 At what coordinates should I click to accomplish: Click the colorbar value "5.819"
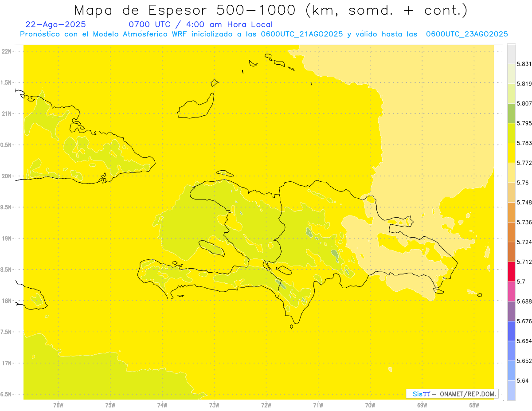[524, 84]
